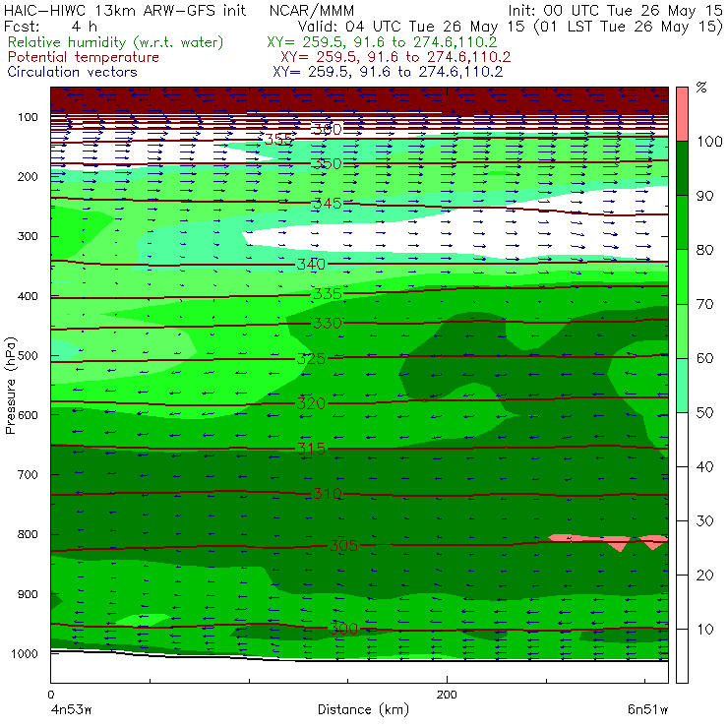Click the 'Fcst: 4 h' forecast label
Viewport: 728px width, 728px height.
(50, 26)
